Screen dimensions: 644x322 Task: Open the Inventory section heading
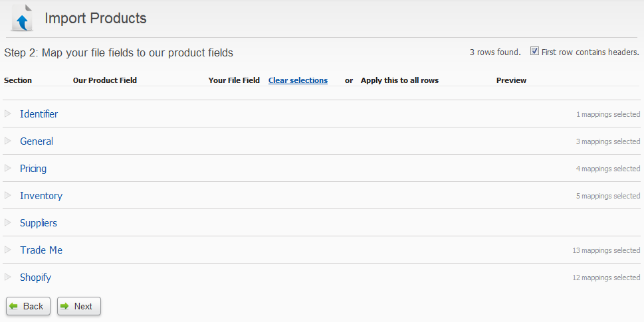pyautogui.click(x=41, y=196)
